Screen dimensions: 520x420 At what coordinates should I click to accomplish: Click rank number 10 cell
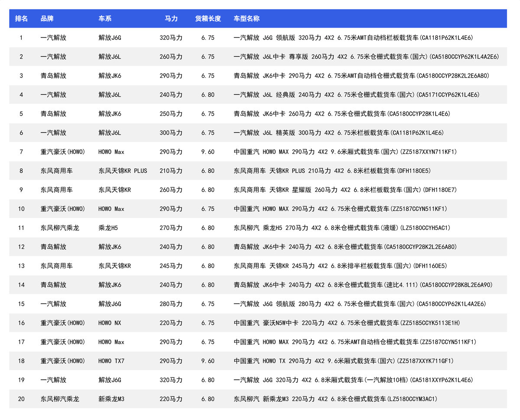click(21, 209)
